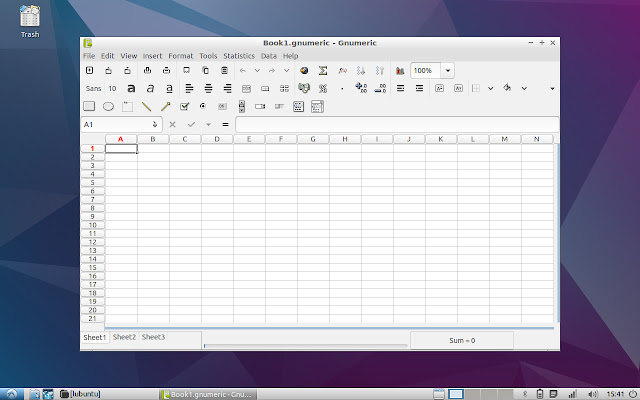Increase decimal places icon
640x400 pixels.
point(361,88)
